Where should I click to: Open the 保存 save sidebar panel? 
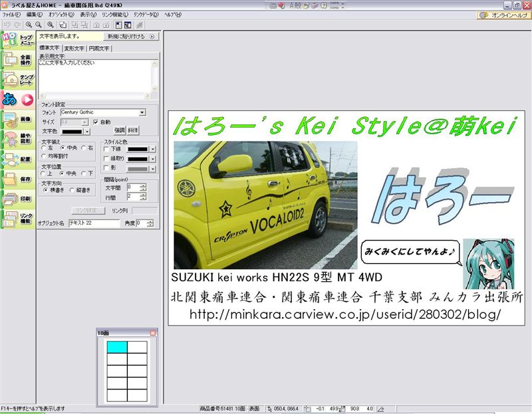18,179
